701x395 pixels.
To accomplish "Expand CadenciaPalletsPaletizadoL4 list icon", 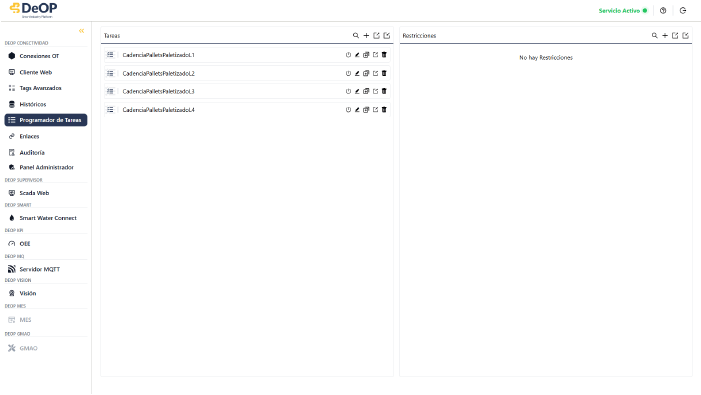I will pos(110,109).
